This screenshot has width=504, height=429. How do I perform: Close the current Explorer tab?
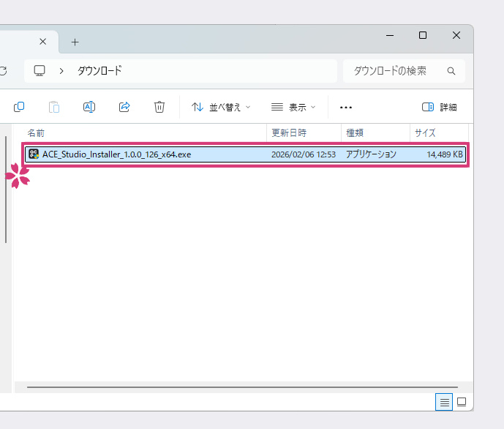[x=43, y=42]
